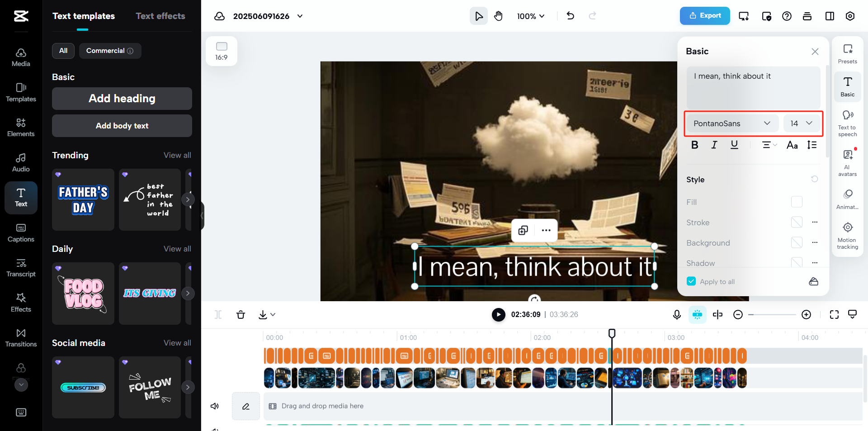The height and width of the screenshot is (431, 868).
Task: Select the pointer tool in top toolbar
Action: click(x=479, y=16)
